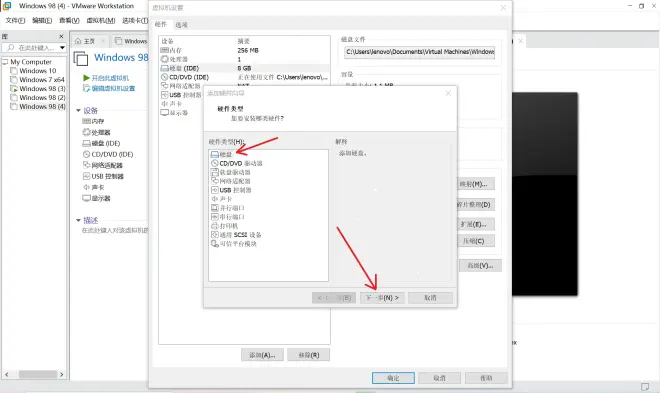Viewport: 660px width, 393px height.
Task: Select CD/DVD 驱动器 in hardware type list
Action: (237, 163)
